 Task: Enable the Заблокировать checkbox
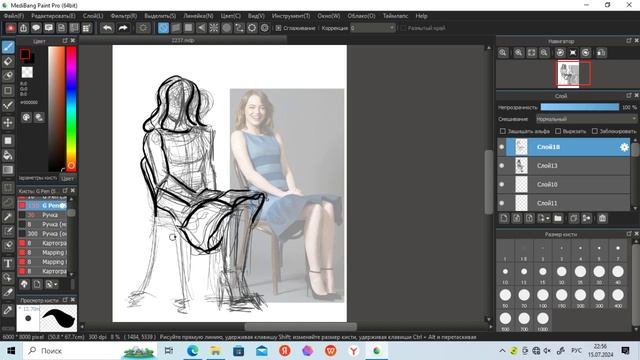tap(595, 131)
